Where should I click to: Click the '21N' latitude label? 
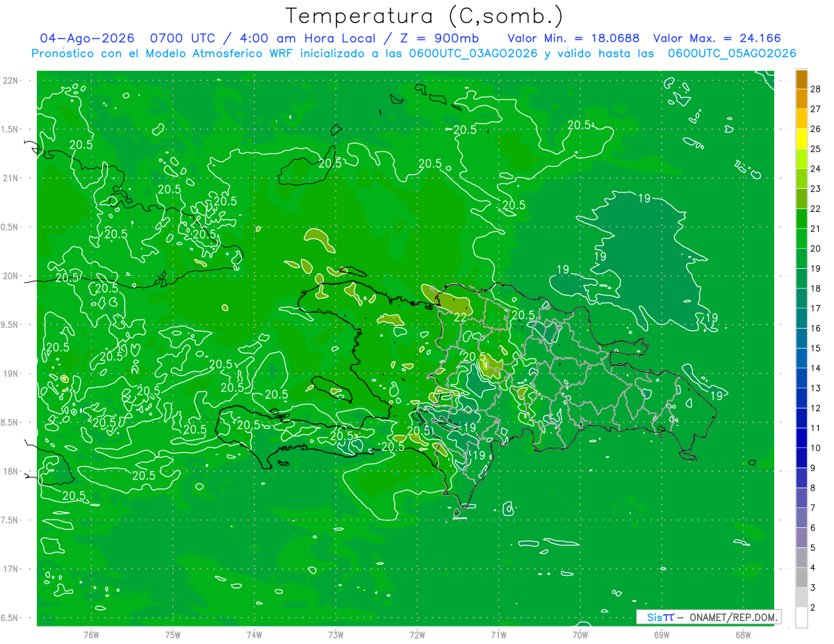[11, 178]
